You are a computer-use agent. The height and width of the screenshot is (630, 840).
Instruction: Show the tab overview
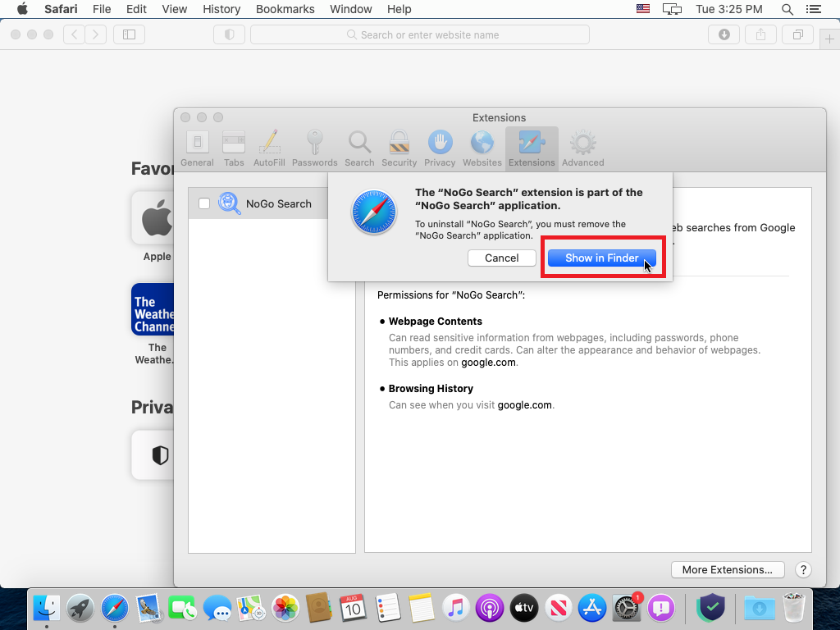(797, 34)
